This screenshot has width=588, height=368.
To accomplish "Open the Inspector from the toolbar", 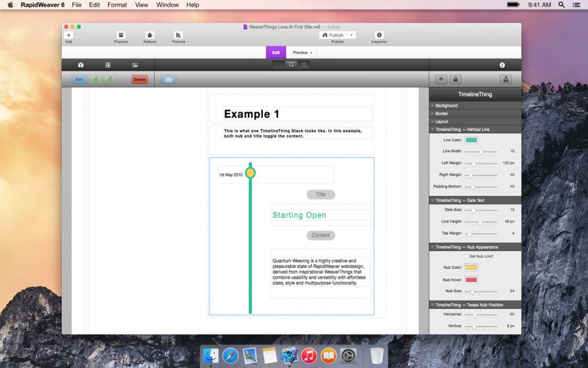I will pyautogui.click(x=379, y=35).
